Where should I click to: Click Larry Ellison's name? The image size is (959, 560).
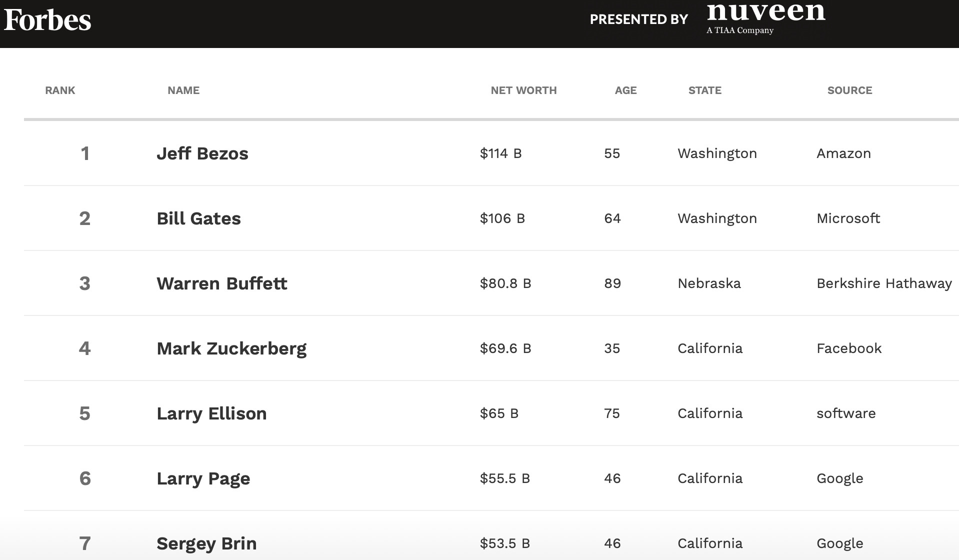211,413
